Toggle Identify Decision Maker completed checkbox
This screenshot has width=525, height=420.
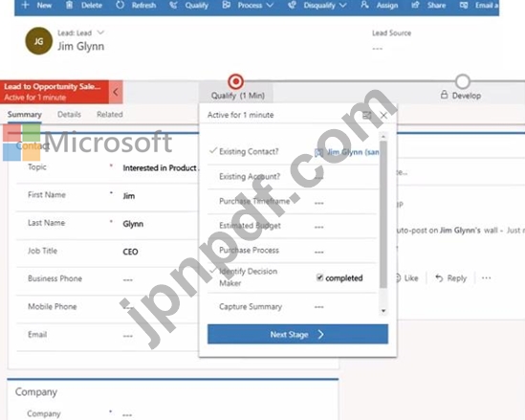pyautogui.click(x=319, y=277)
